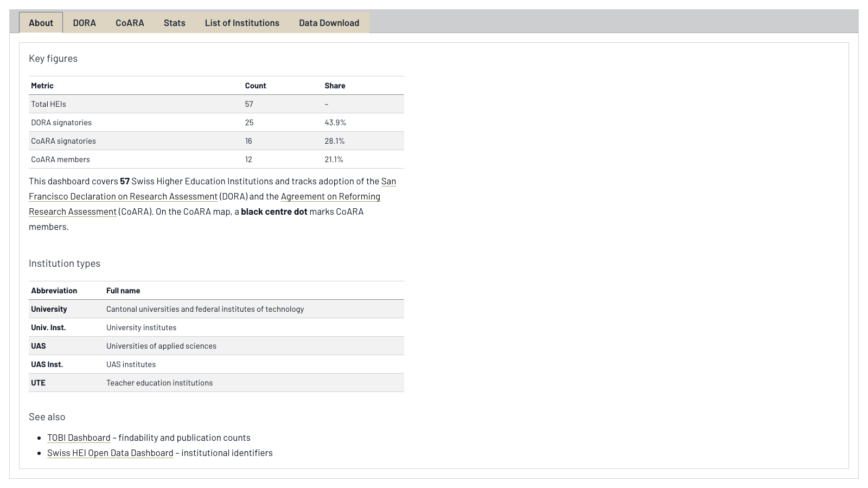Click the 43.9% share value
Image resolution: width=868 pixels, height=488 pixels.
335,123
